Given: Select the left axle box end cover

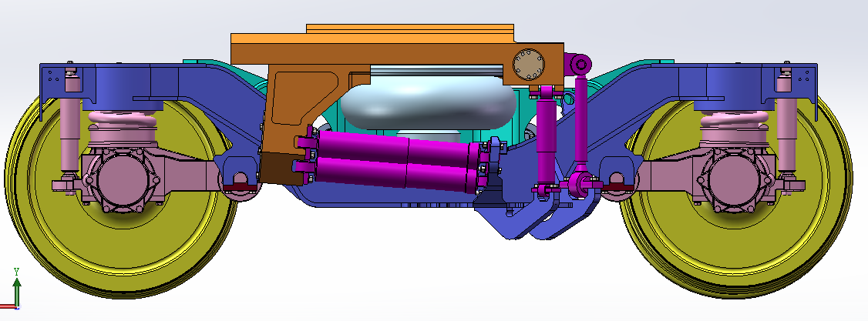Looking at the screenshot, I should 121,179.
